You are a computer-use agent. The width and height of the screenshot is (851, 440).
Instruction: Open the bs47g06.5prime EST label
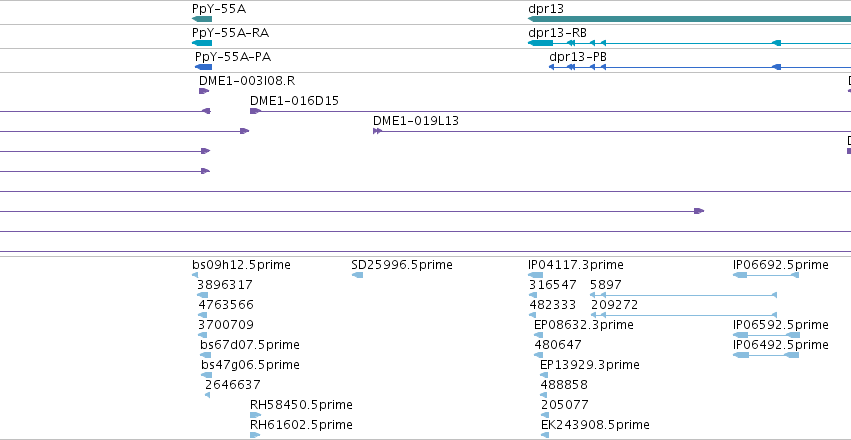tap(250, 365)
